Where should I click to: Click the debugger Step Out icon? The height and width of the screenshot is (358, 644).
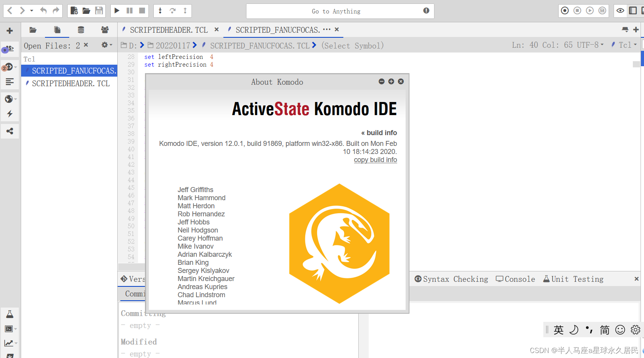[x=185, y=11]
